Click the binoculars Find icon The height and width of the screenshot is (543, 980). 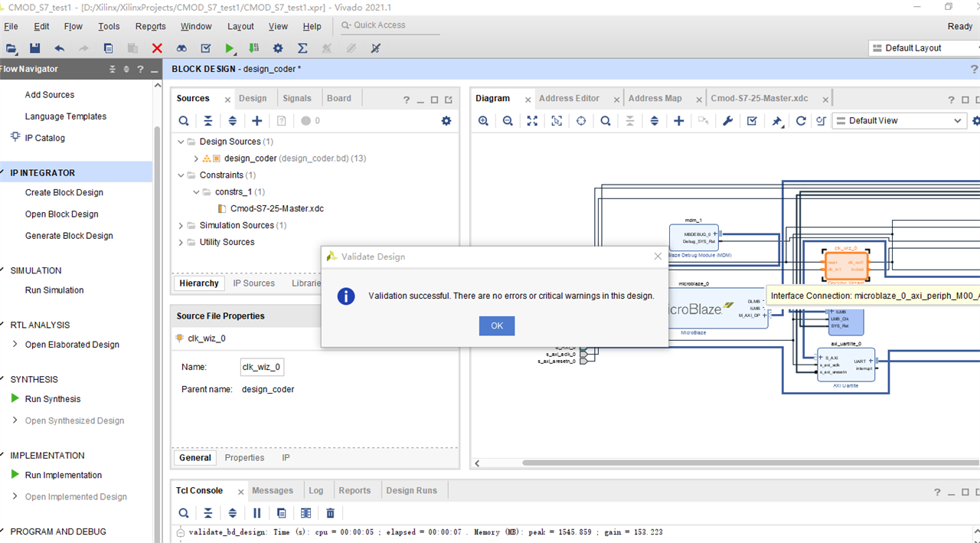click(181, 47)
